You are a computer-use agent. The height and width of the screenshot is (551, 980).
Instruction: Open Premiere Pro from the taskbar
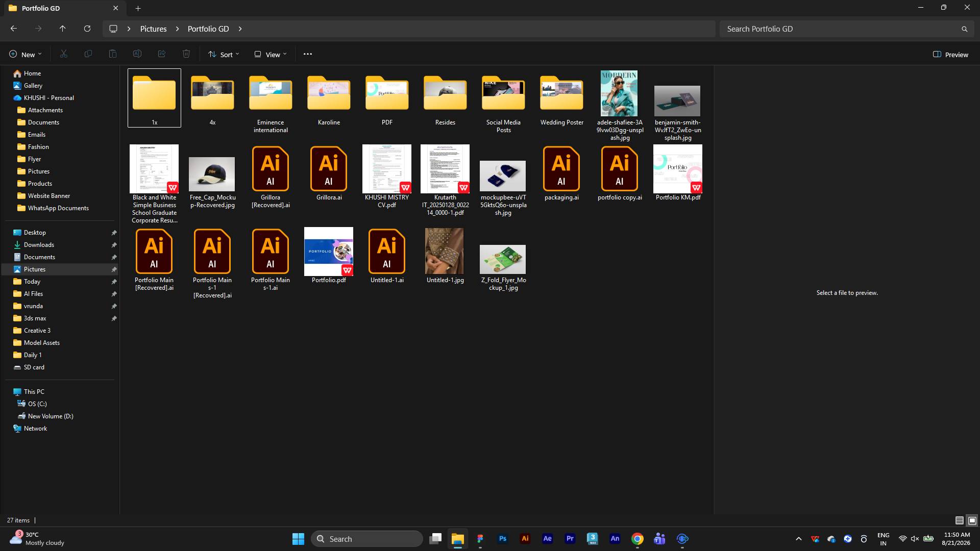570,538
